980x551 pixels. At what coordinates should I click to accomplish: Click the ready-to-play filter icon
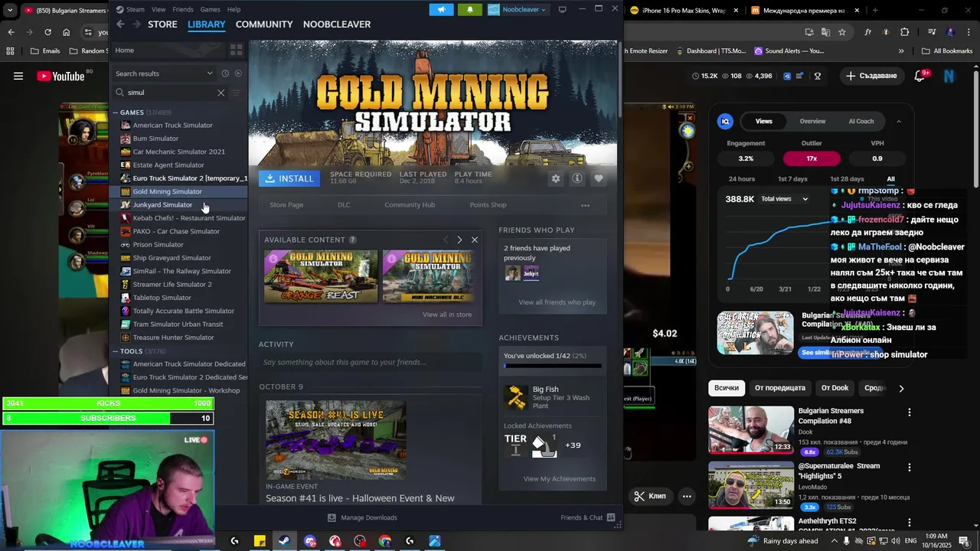pos(238,73)
